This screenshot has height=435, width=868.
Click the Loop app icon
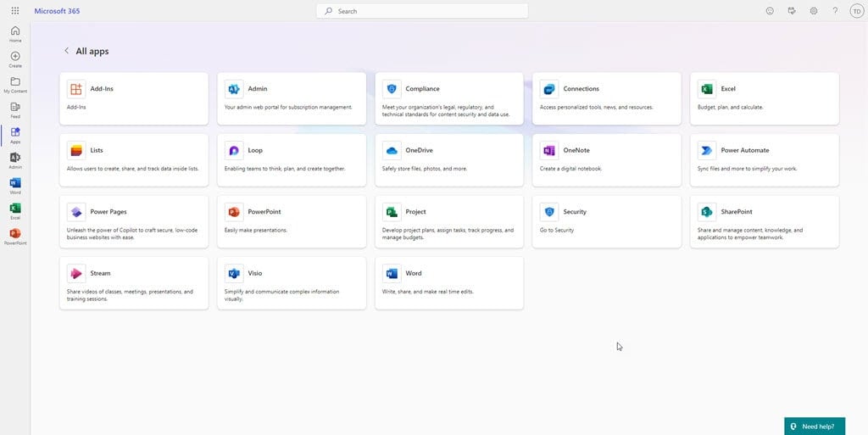234,151
